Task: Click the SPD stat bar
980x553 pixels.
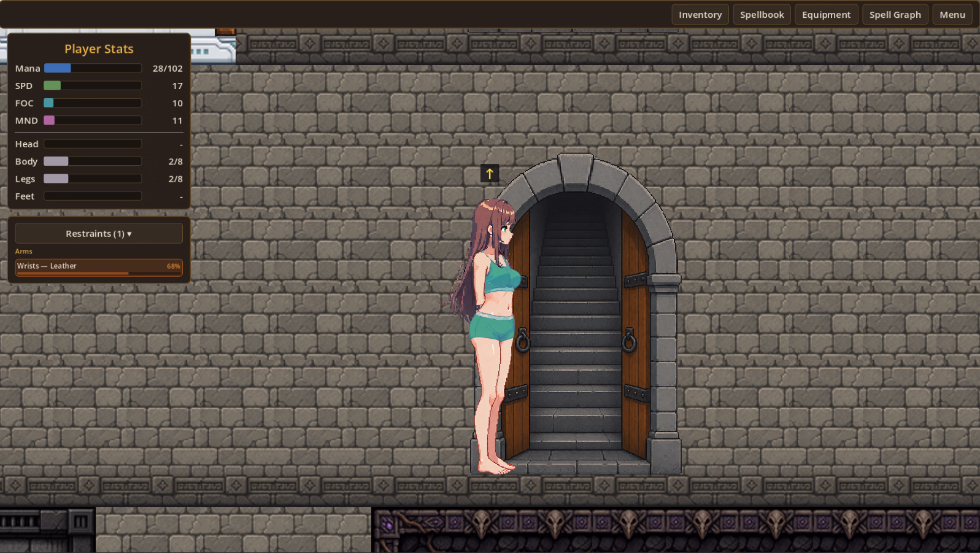Action: coord(93,85)
